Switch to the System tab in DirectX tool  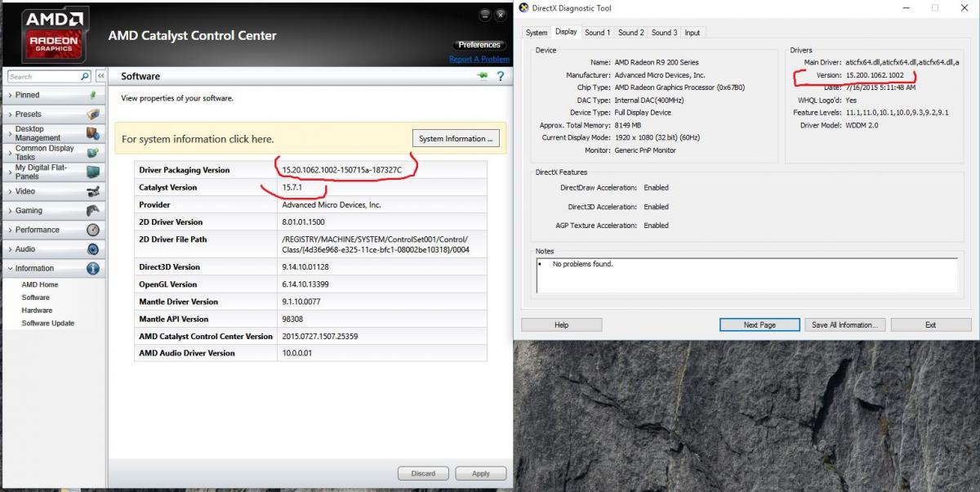coord(537,33)
